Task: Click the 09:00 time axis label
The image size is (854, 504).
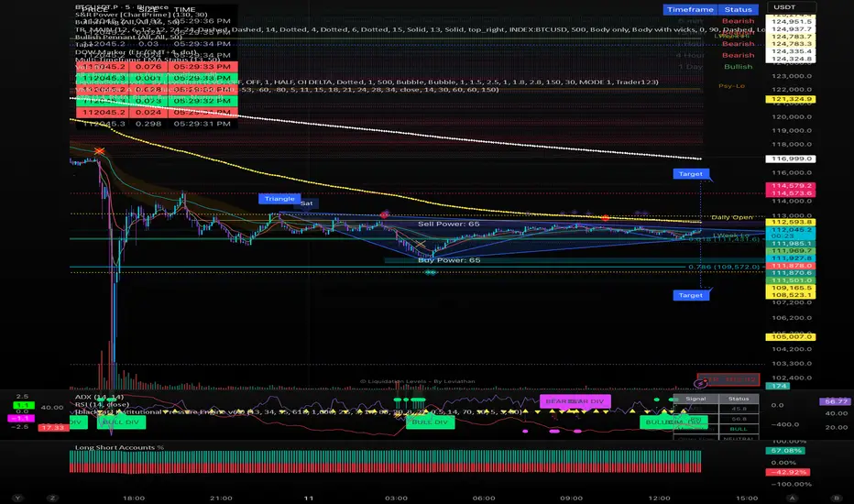Action: click(572, 498)
